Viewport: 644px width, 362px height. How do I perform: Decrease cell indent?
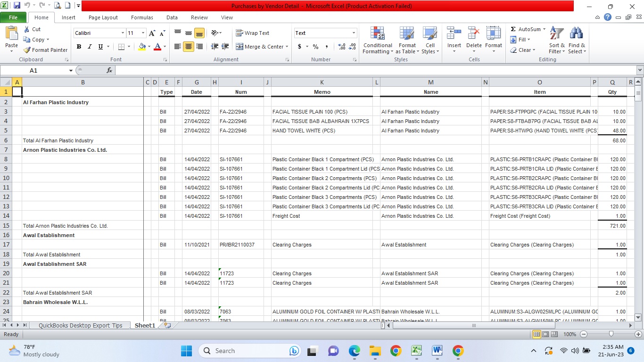coord(215,47)
